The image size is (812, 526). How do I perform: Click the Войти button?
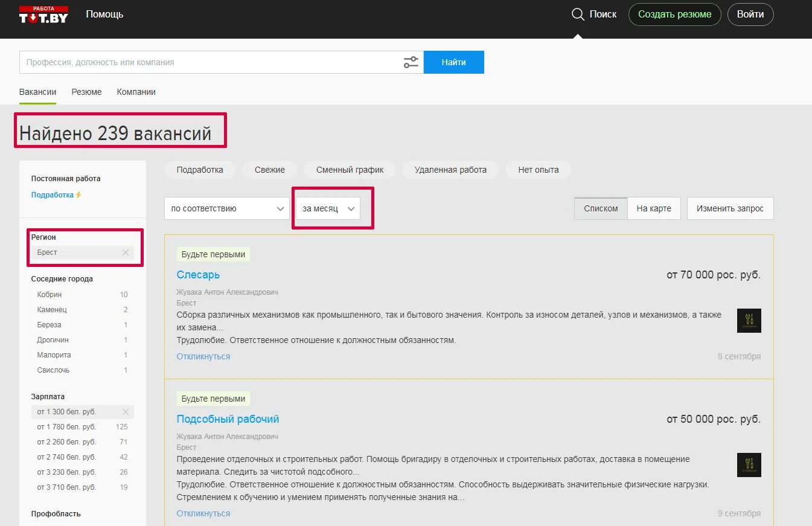[x=750, y=14]
